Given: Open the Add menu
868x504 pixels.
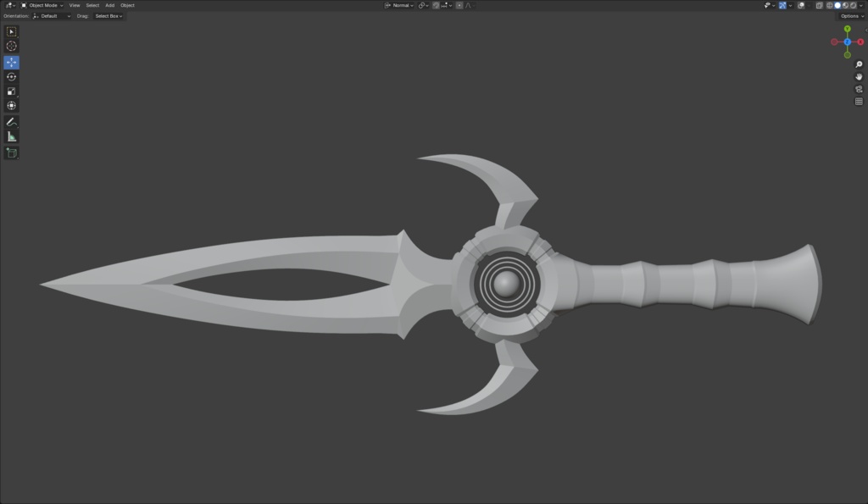Looking at the screenshot, I should (108, 4).
